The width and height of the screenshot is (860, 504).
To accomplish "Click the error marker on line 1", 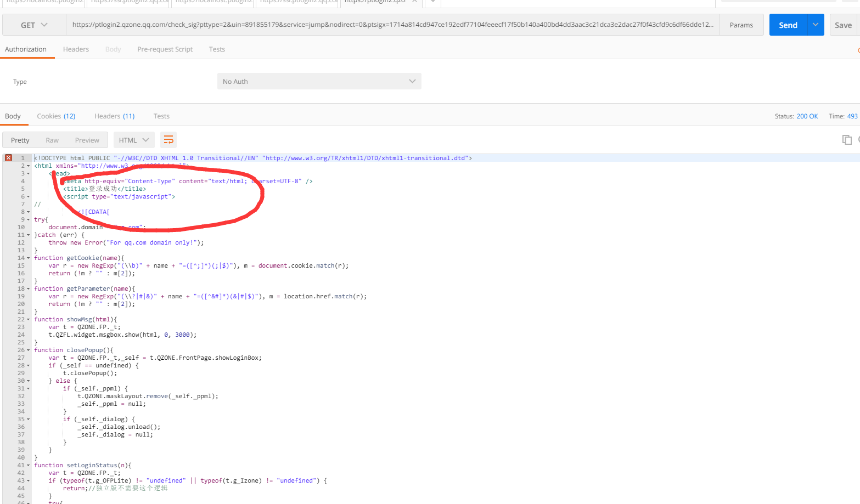I will coord(8,158).
